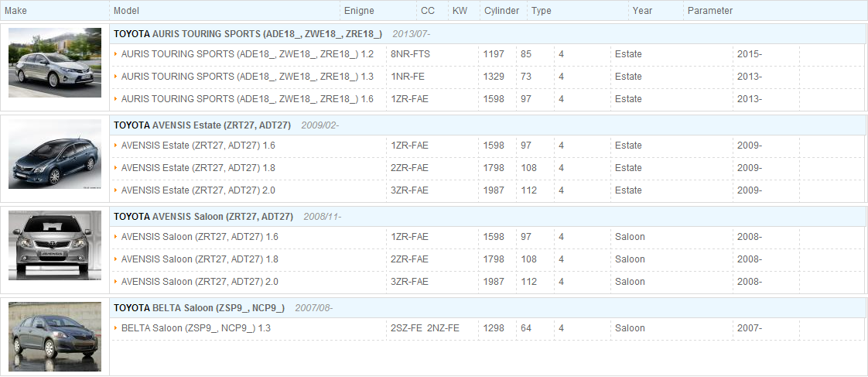
Task: Open the Belta Saloon car thumbnail
Action: 55,337
